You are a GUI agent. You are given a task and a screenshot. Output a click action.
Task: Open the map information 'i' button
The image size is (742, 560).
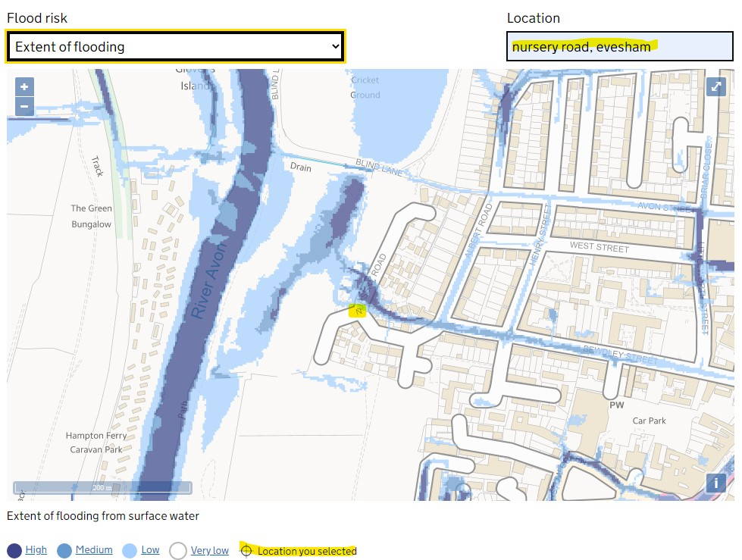pyautogui.click(x=716, y=483)
